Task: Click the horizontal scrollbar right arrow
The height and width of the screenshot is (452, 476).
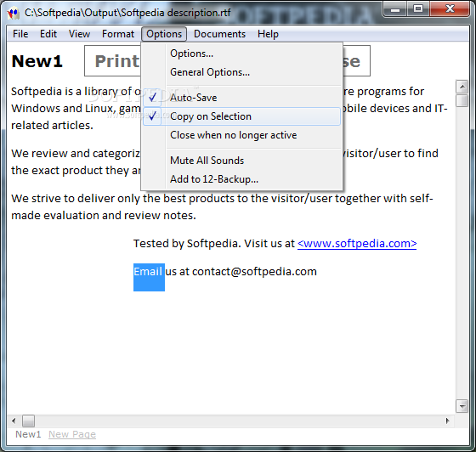Action: click(447, 421)
